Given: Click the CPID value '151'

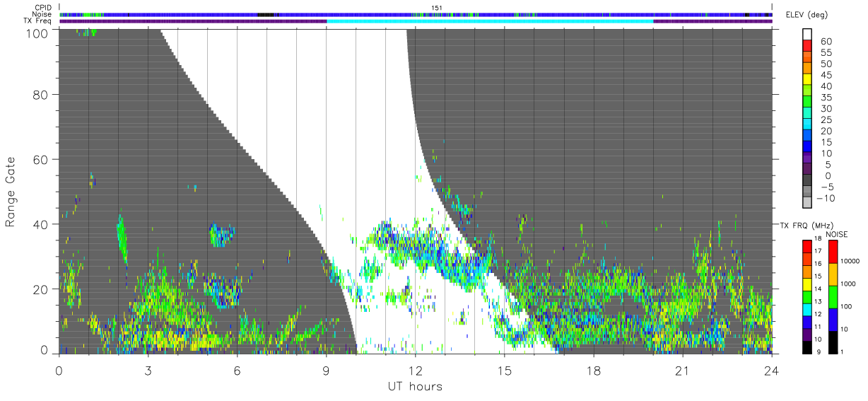Looking at the screenshot, I should pos(436,8).
